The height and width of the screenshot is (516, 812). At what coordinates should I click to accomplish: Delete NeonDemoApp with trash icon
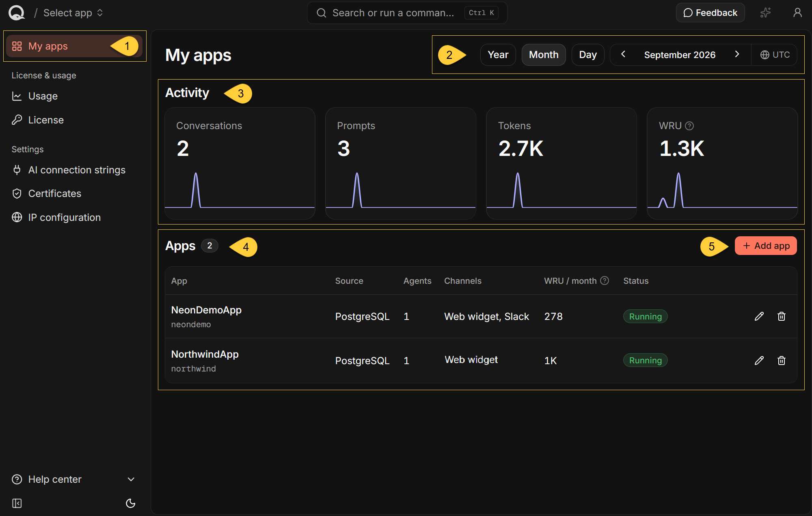coord(782,316)
